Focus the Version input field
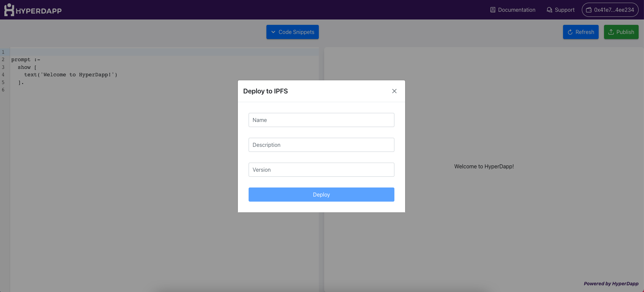 point(321,170)
